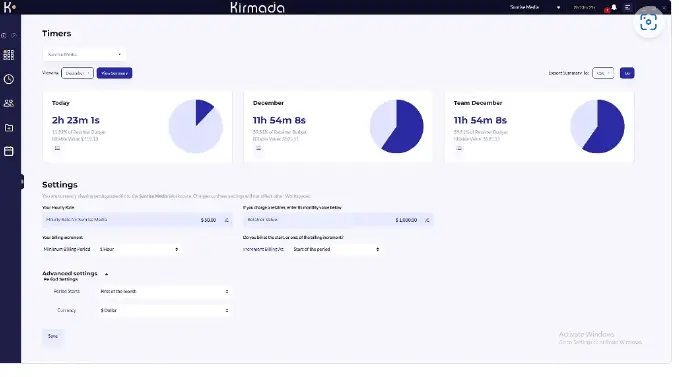
Task: Click the View Summary button
Action: coord(114,73)
